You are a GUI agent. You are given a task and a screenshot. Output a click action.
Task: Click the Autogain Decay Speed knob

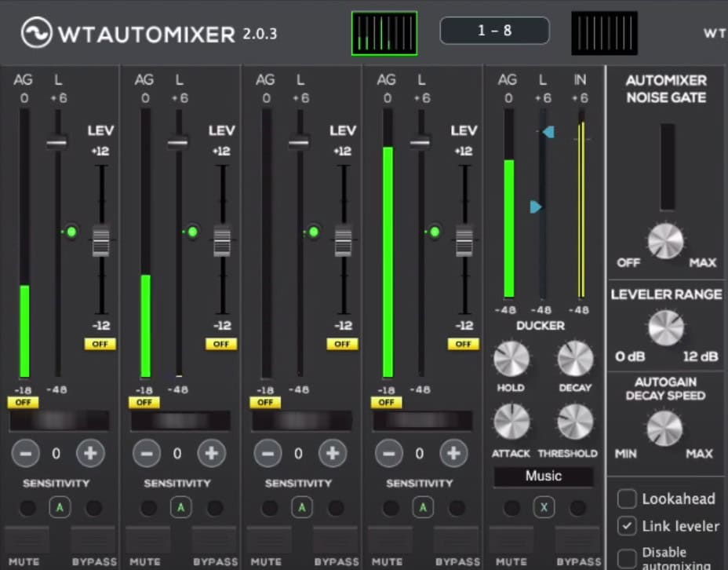665,428
